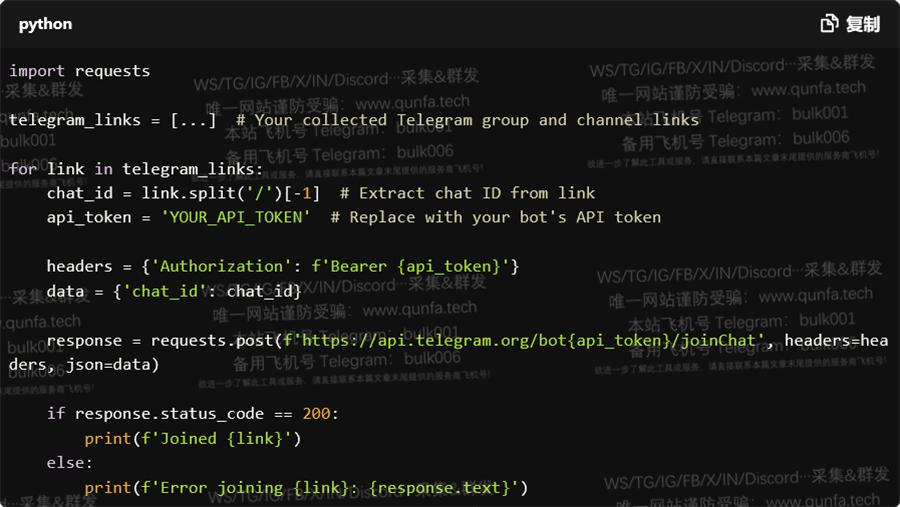The image size is (900, 507).
Task: Click the 'telegram_links = [...]' assignment
Action: point(112,120)
